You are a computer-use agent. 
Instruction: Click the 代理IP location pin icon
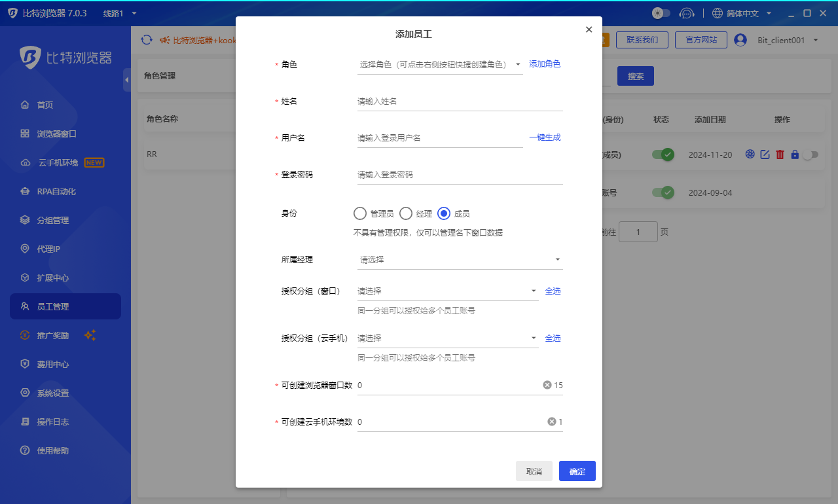[x=25, y=249]
